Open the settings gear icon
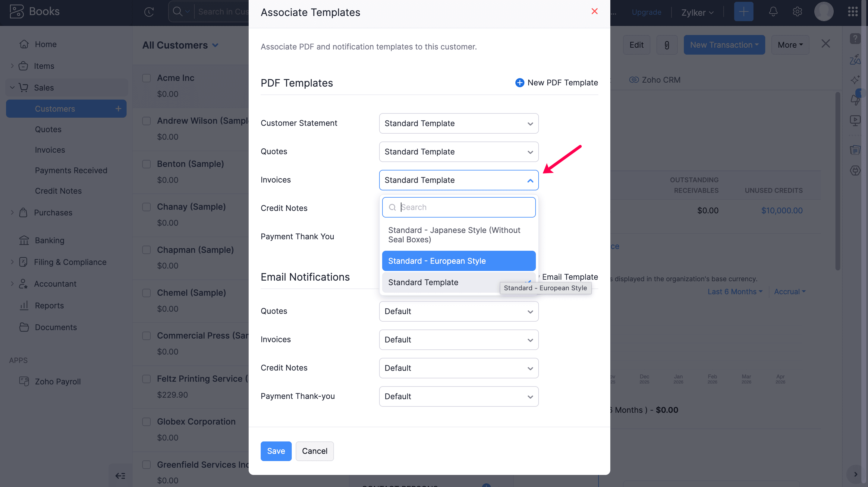 click(797, 12)
